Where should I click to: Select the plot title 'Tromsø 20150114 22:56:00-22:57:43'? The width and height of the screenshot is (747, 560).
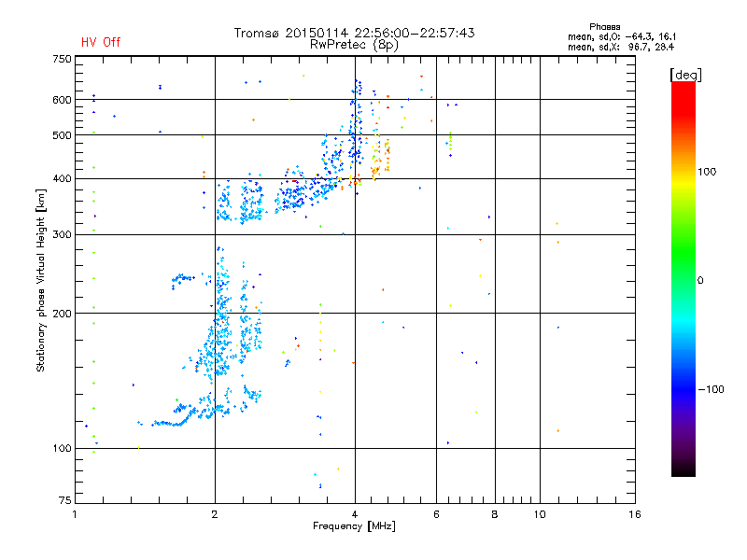tap(354, 33)
